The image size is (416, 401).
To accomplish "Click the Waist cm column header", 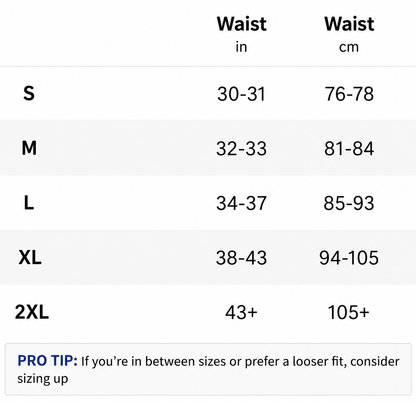I will click(x=349, y=34).
